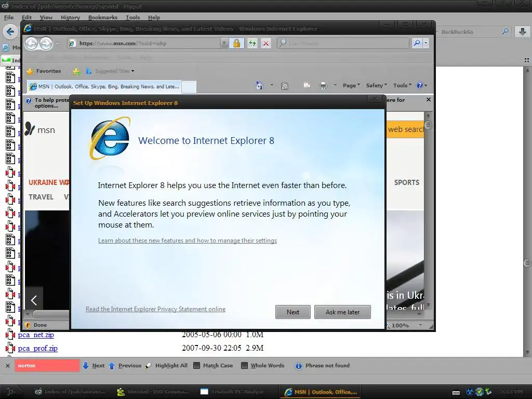
Task: Open Home button dropdown arrow in IE
Action: 272,85
